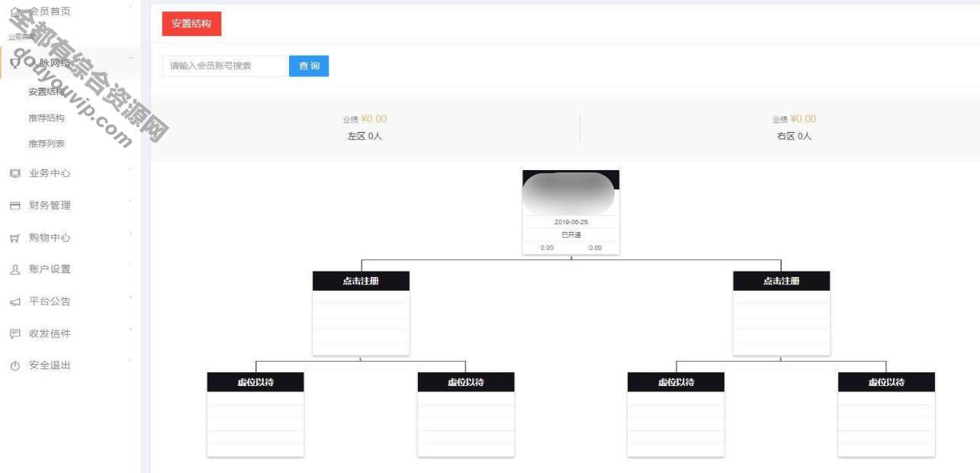Click the home icon beside 会员首页
Viewport: 980px width, 473px height.
15,11
